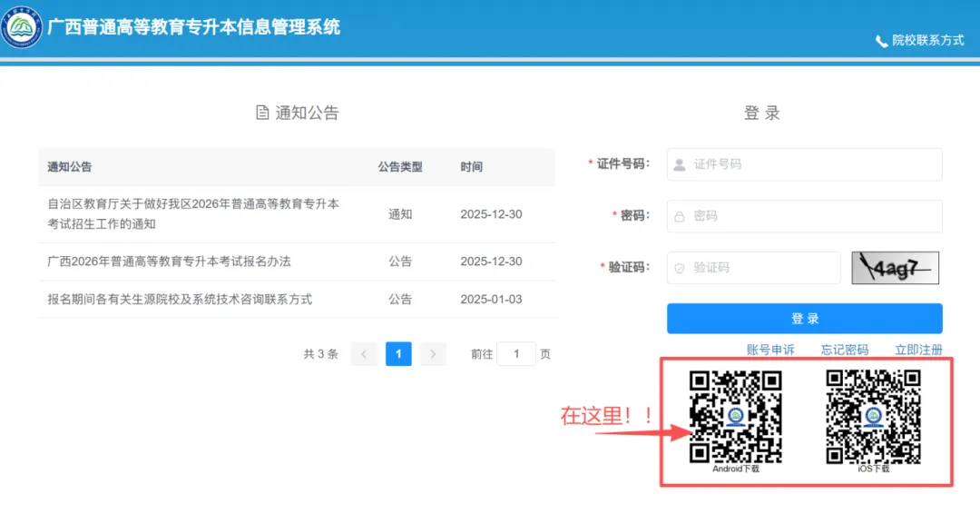Click the 时间 column header
The height and width of the screenshot is (524, 980).
click(x=471, y=167)
